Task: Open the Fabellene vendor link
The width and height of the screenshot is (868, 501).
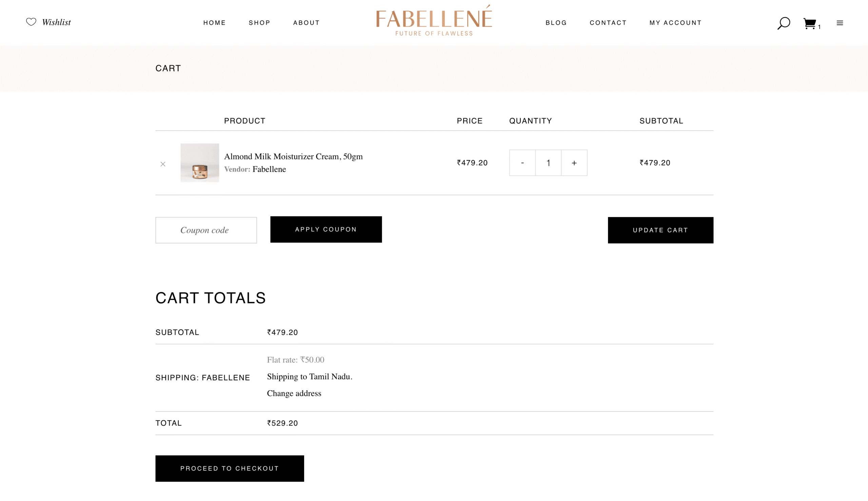Action: pos(269,169)
